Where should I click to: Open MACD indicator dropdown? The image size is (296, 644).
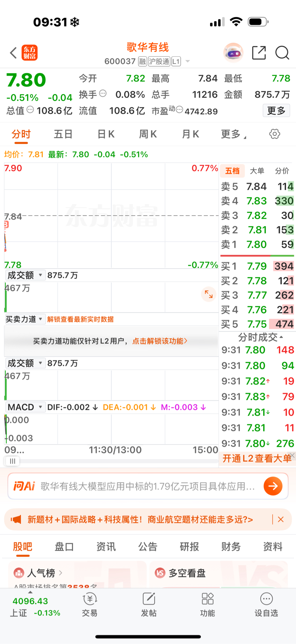click(x=25, y=407)
